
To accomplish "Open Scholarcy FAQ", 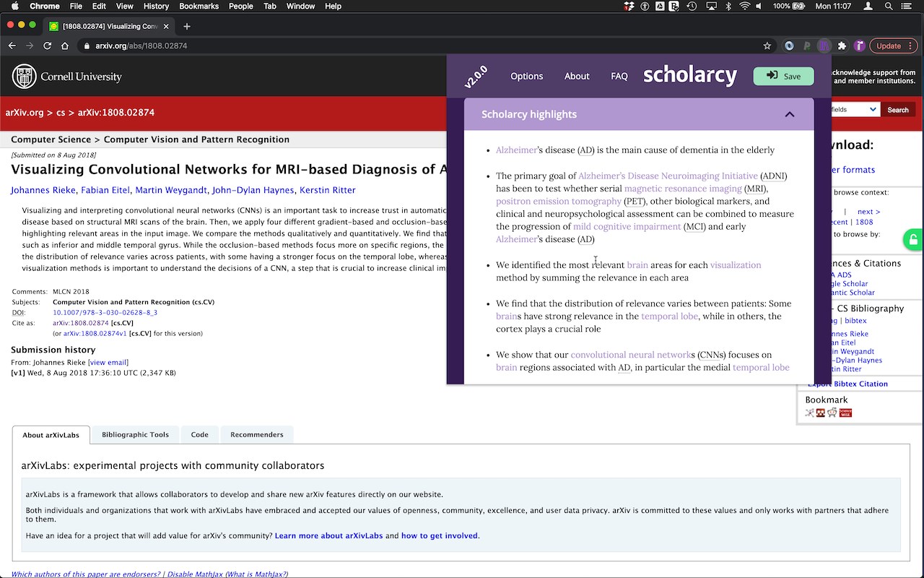I will tap(619, 76).
